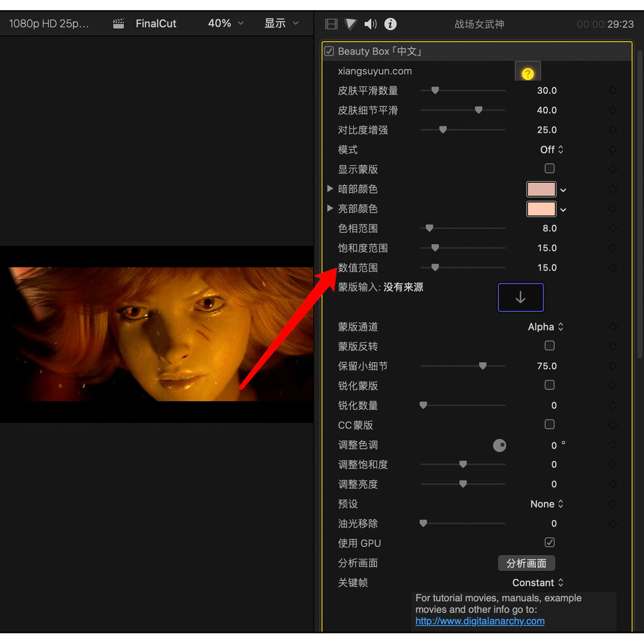This screenshot has height=644, width=644.
Task: Click the 亮部颜色 color swatch
Action: (x=541, y=209)
